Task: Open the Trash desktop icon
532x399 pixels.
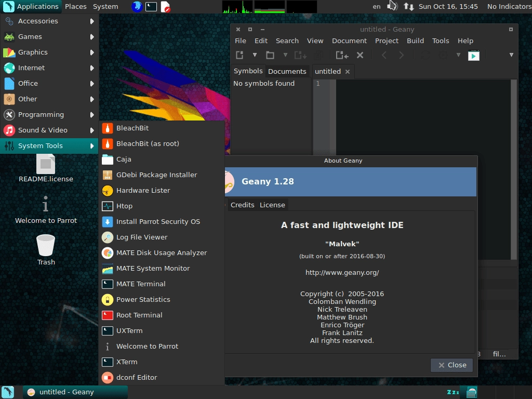Action: tap(46, 250)
